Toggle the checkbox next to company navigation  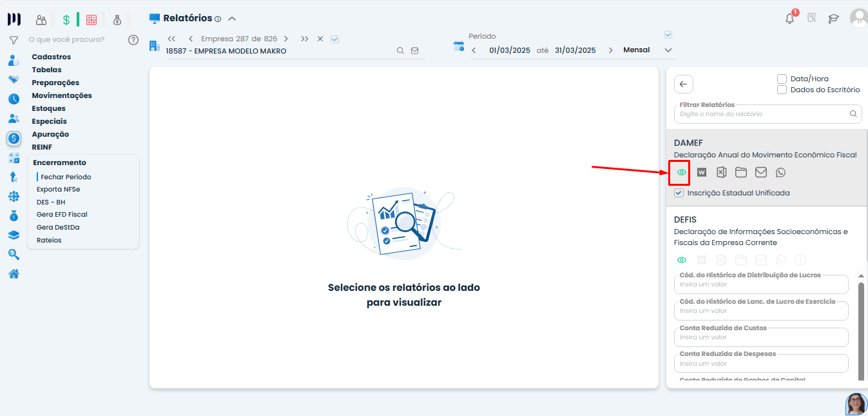(334, 39)
